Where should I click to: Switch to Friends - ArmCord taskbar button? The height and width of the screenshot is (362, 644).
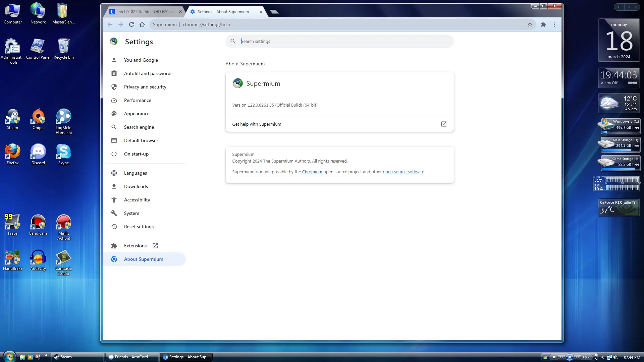point(131,357)
